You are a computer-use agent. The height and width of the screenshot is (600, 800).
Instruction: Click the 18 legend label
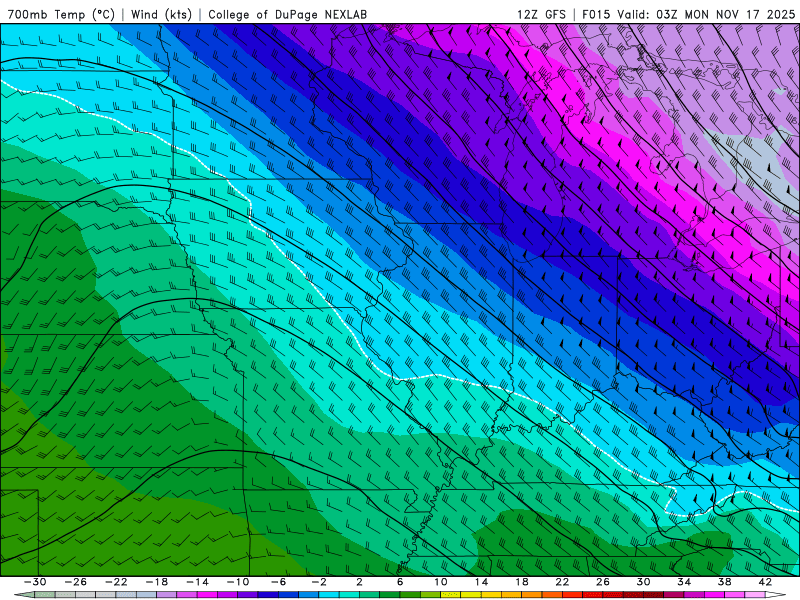click(522, 582)
